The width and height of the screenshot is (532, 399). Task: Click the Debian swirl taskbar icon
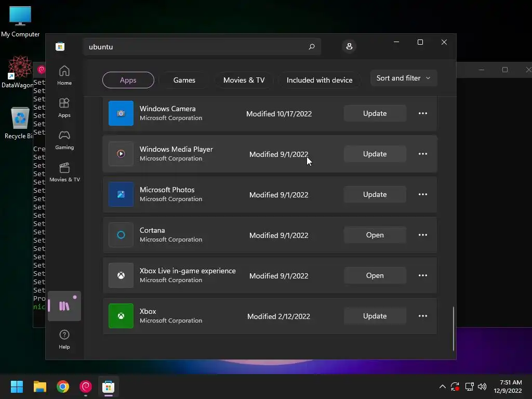pos(86,387)
